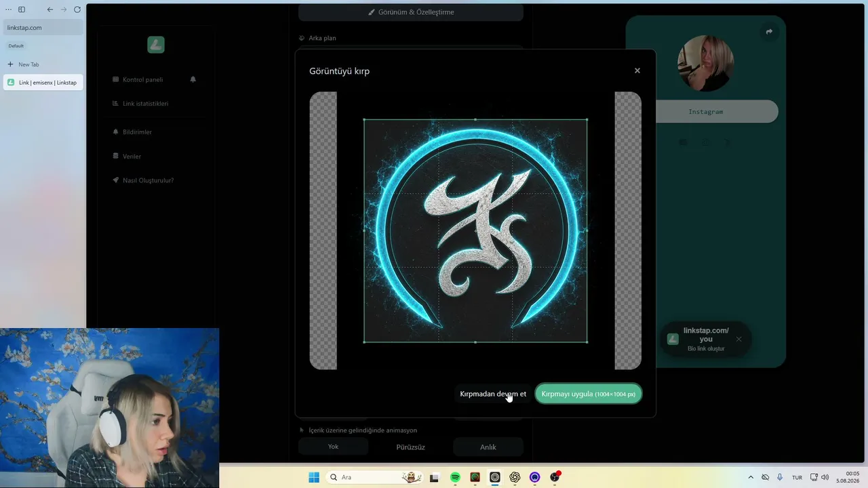Open browser three-dot menu
This screenshot has width=868, height=488.
[x=9, y=9]
